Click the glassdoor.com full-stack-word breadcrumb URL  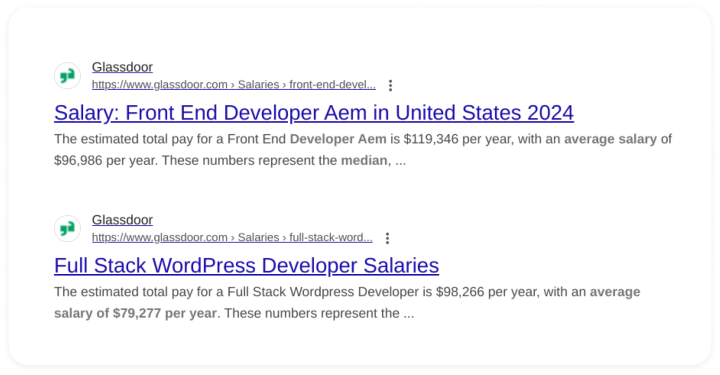click(x=232, y=238)
